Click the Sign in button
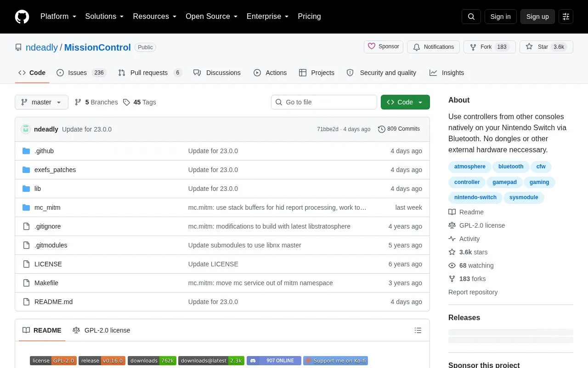This screenshot has width=588, height=368. coord(500,17)
